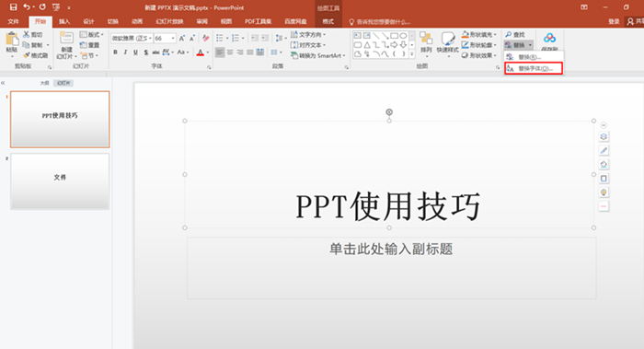This screenshot has height=349, width=644.
Task: Toggle Strikethrough abc formatting
Action: pos(155,52)
